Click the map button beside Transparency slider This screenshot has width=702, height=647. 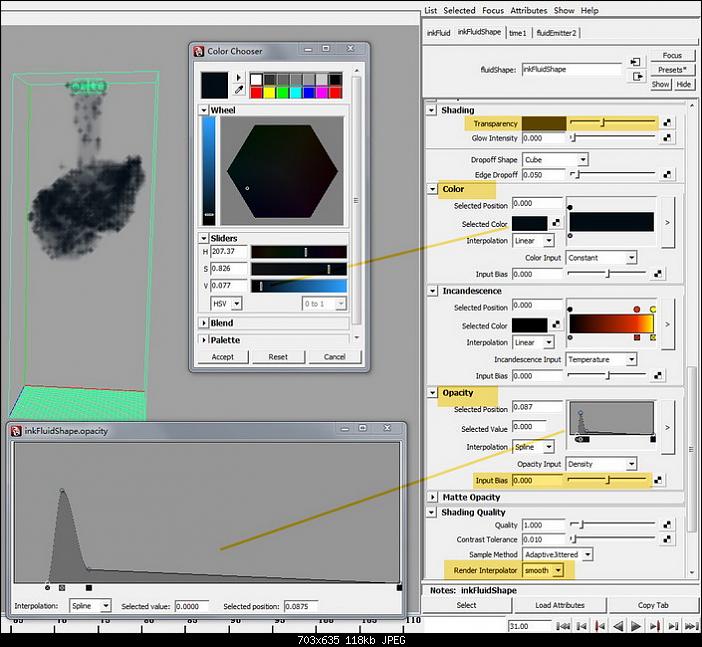click(667, 123)
